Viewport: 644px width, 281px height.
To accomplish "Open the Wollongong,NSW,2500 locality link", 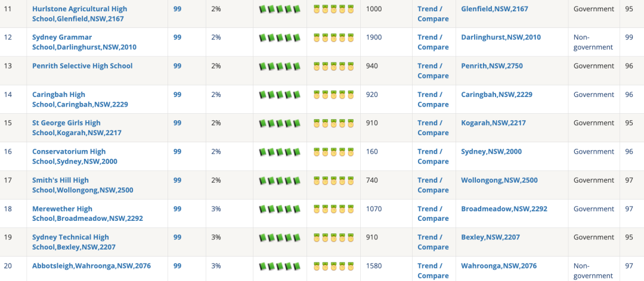I will click(499, 180).
